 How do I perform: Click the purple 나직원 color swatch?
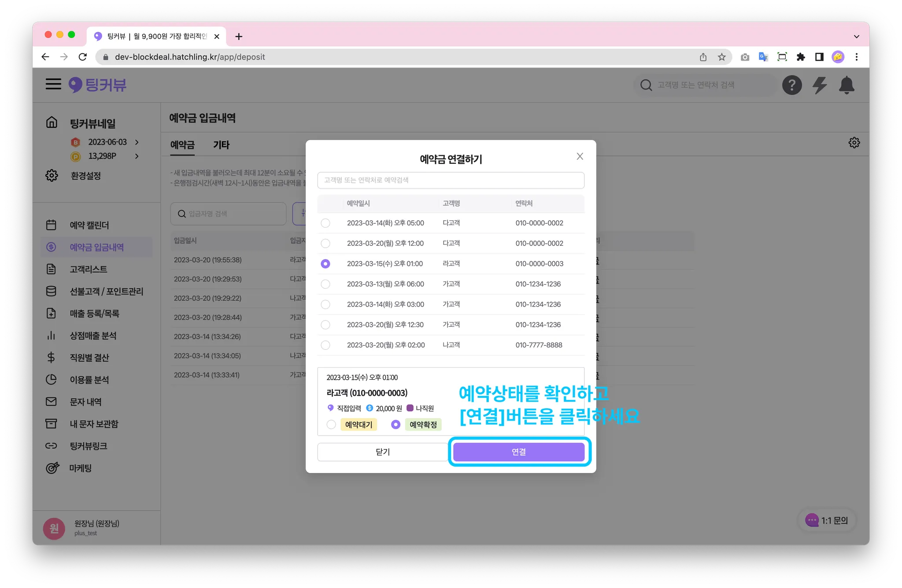click(x=410, y=408)
